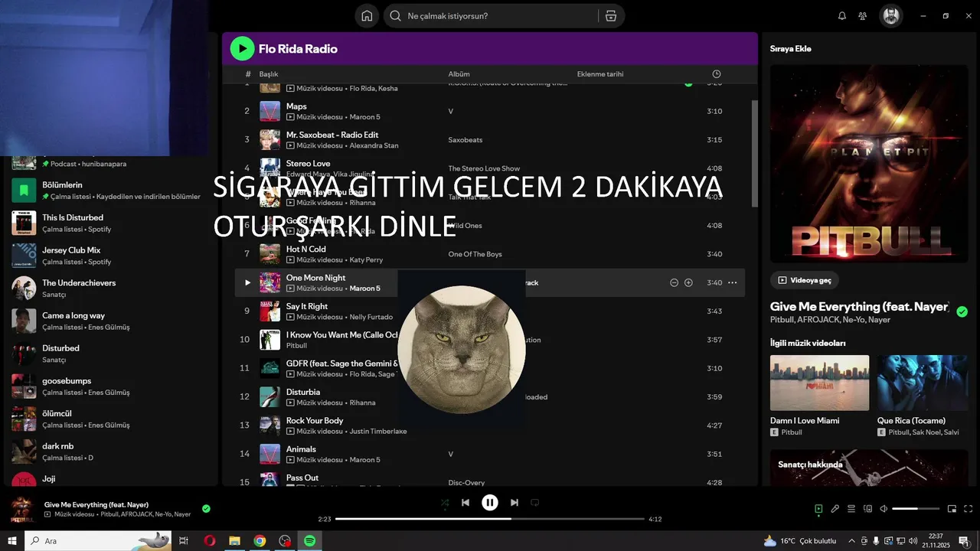Click Spotify icon in Windows taskbar

310,541
